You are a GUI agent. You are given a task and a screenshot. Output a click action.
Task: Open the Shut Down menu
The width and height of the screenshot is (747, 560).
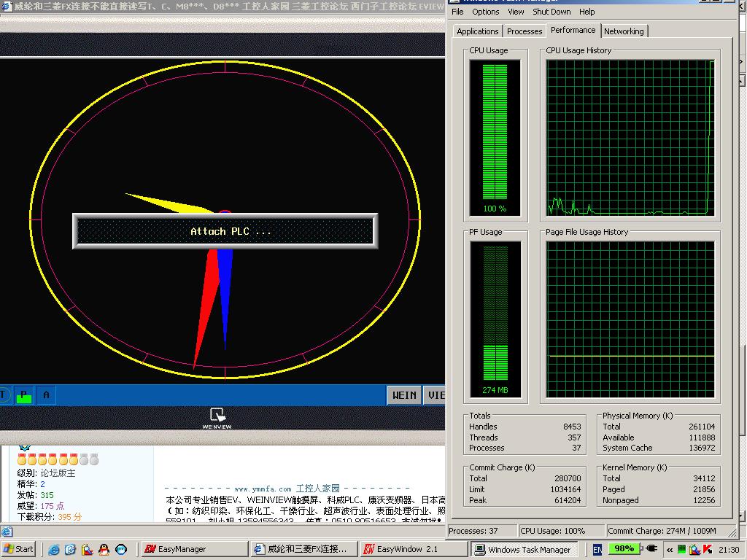point(551,12)
